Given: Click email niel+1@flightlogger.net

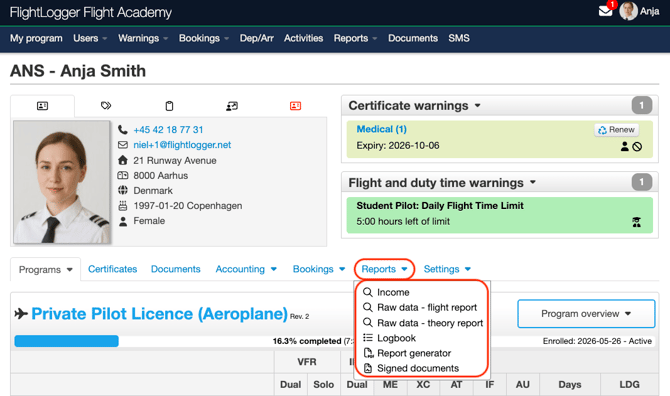Looking at the screenshot, I should coord(182,145).
